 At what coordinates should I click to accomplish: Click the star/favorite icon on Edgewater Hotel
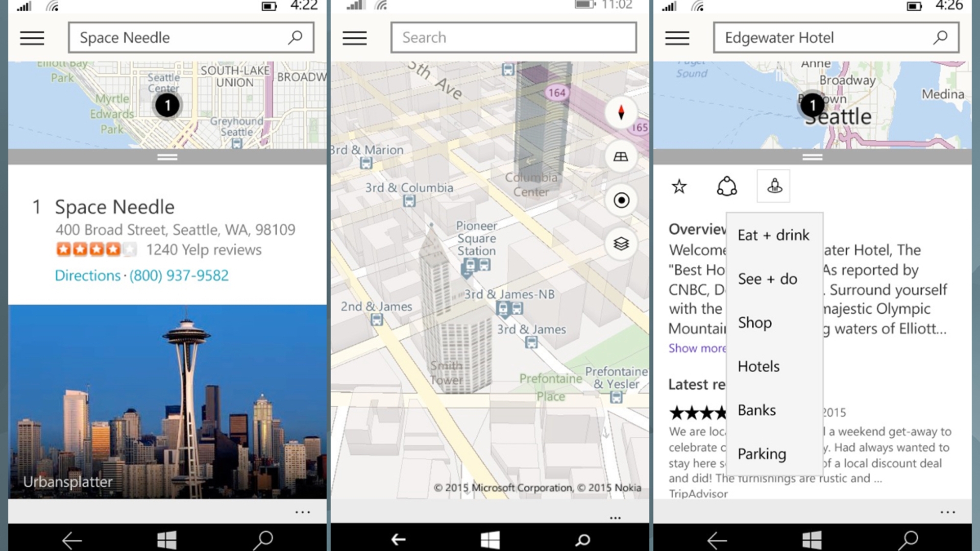679,187
